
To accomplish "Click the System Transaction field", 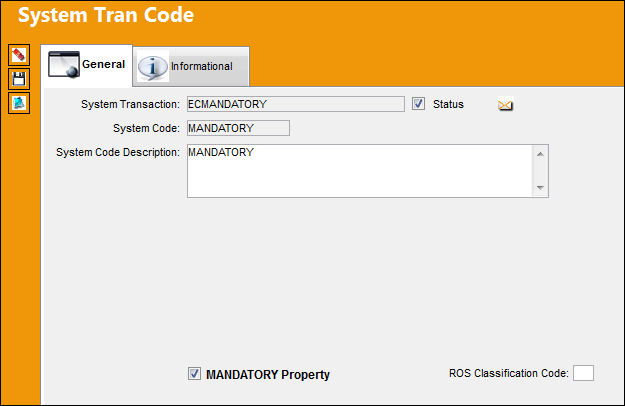I will click(296, 104).
